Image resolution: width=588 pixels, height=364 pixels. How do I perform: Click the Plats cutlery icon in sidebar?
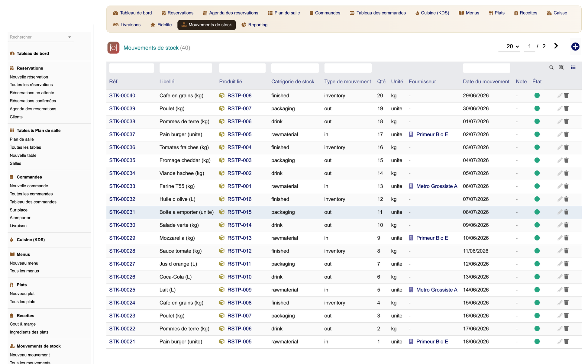coord(12,285)
